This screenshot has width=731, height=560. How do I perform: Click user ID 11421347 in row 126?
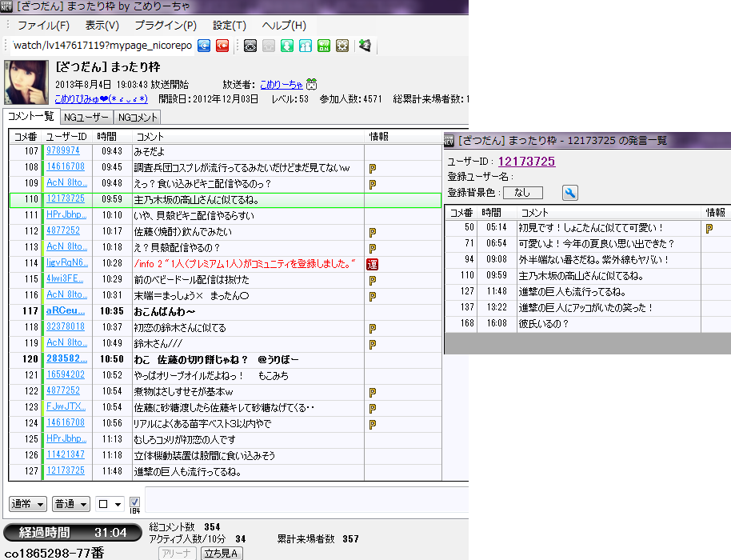[66, 454]
